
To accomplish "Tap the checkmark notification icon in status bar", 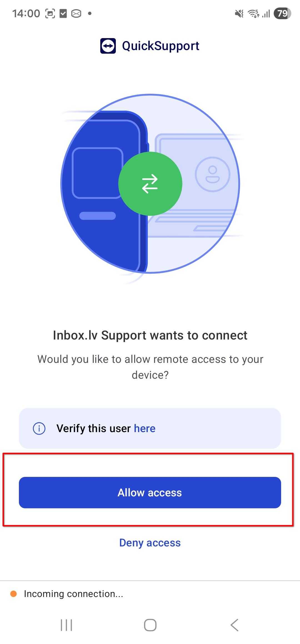I will pos(63,13).
